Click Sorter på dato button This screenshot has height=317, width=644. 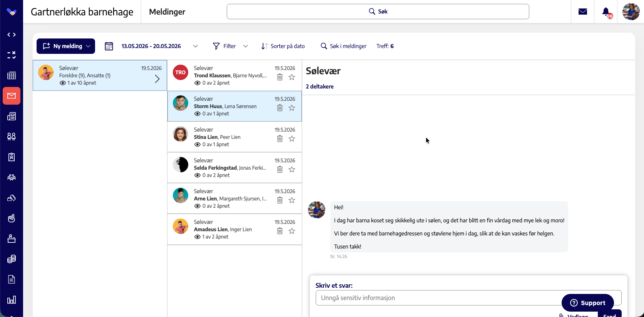point(283,46)
